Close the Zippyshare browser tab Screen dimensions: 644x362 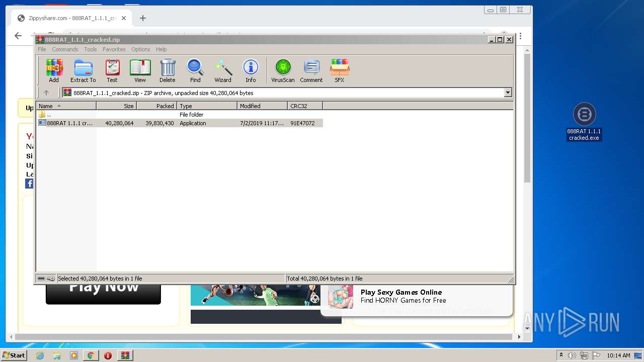coord(124,18)
